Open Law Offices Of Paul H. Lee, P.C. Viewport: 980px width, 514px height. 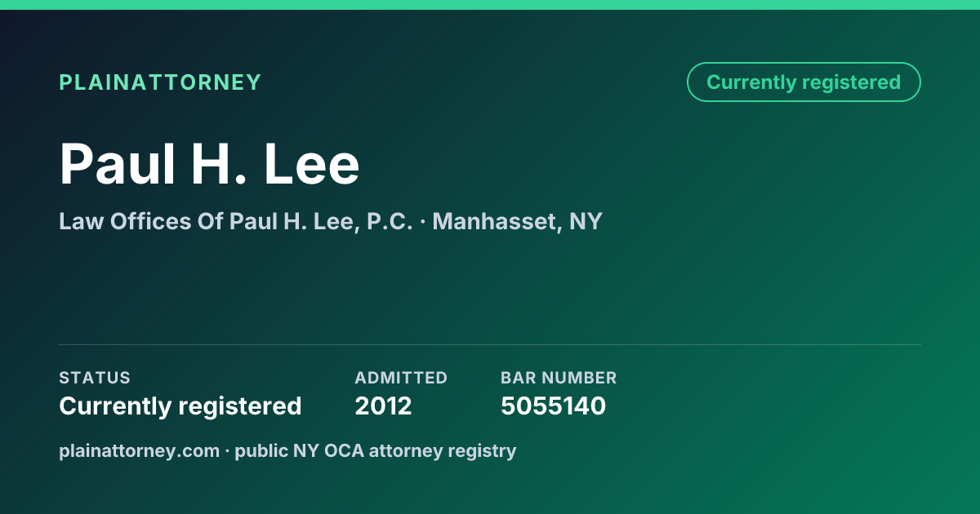pyautogui.click(x=236, y=221)
